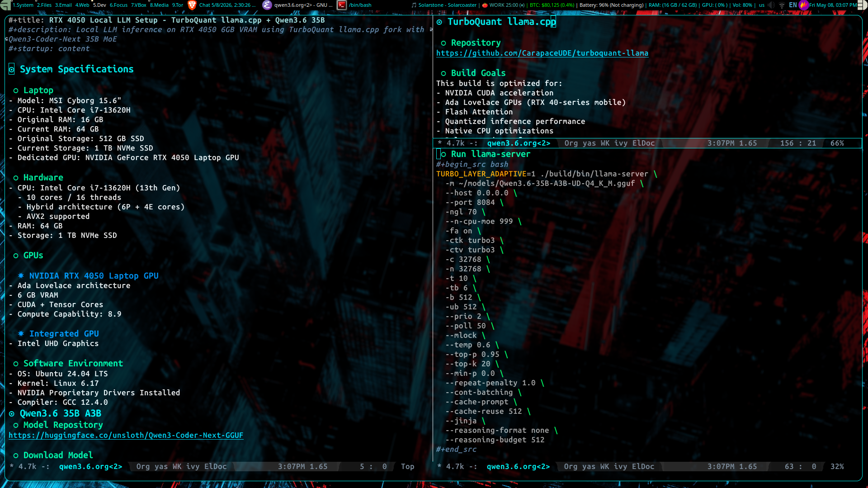Click the WK indicator in the bottom-right mode line
Viewport: 868px width, 488px height.
point(604,467)
